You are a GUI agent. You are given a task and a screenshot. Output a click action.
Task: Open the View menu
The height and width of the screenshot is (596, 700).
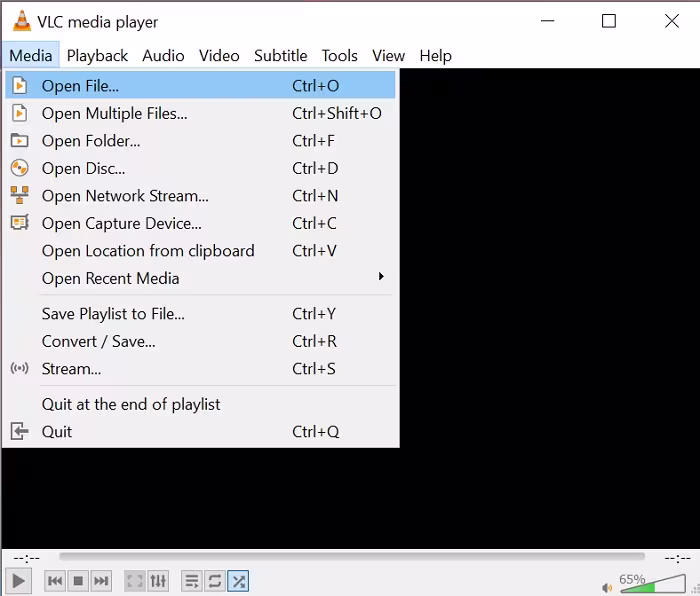click(x=388, y=55)
